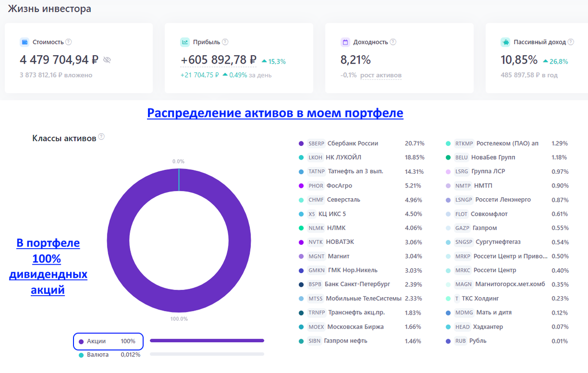588x373 pixels.
Task: Select the TATNP ticker badge
Action: pos(317,172)
